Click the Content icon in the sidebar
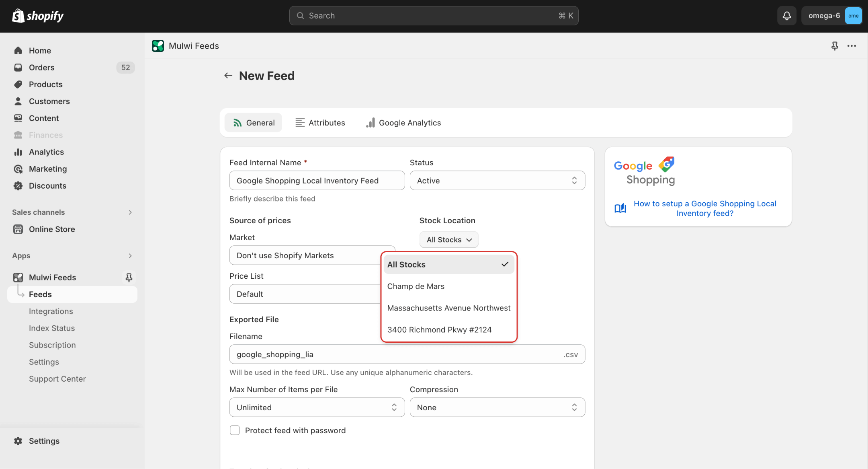This screenshot has height=469, width=868. (x=18, y=118)
